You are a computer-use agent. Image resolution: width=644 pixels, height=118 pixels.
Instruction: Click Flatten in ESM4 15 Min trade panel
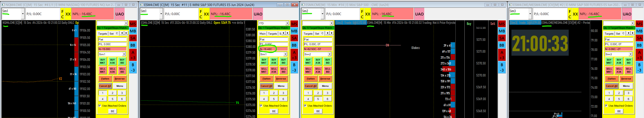(310, 79)
